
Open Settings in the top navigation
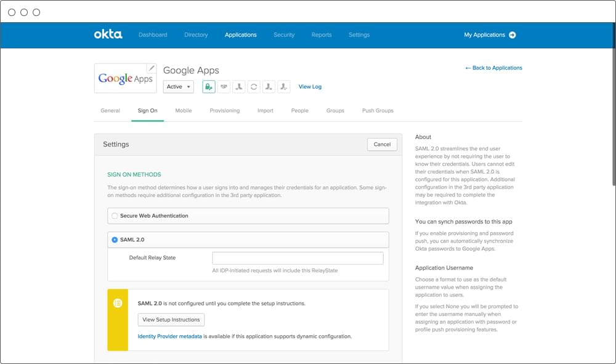coord(359,35)
